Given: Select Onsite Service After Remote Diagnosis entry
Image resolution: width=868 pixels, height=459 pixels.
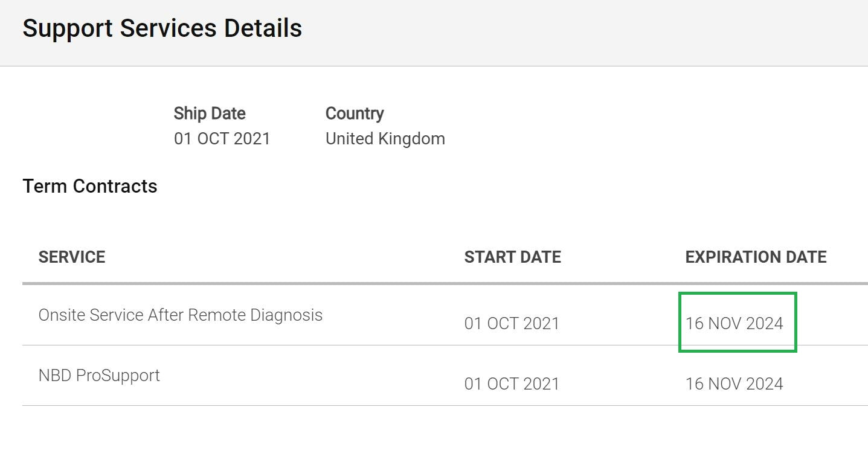Looking at the screenshot, I should tap(181, 315).
